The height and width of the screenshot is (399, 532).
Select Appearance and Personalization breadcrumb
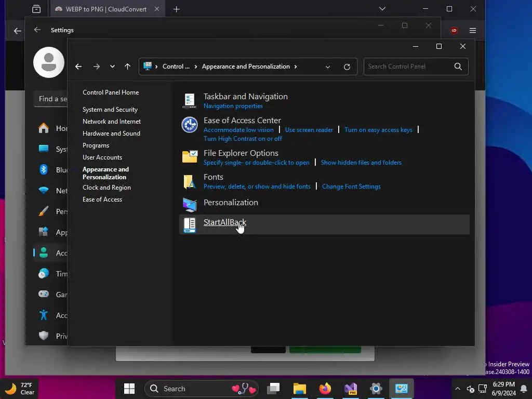(246, 66)
